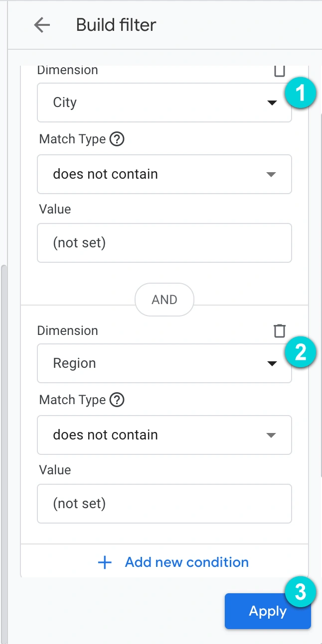Edit the Region condition value field
Image resolution: width=322 pixels, height=644 pixels.
pyautogui.click(x=164, y=504)
